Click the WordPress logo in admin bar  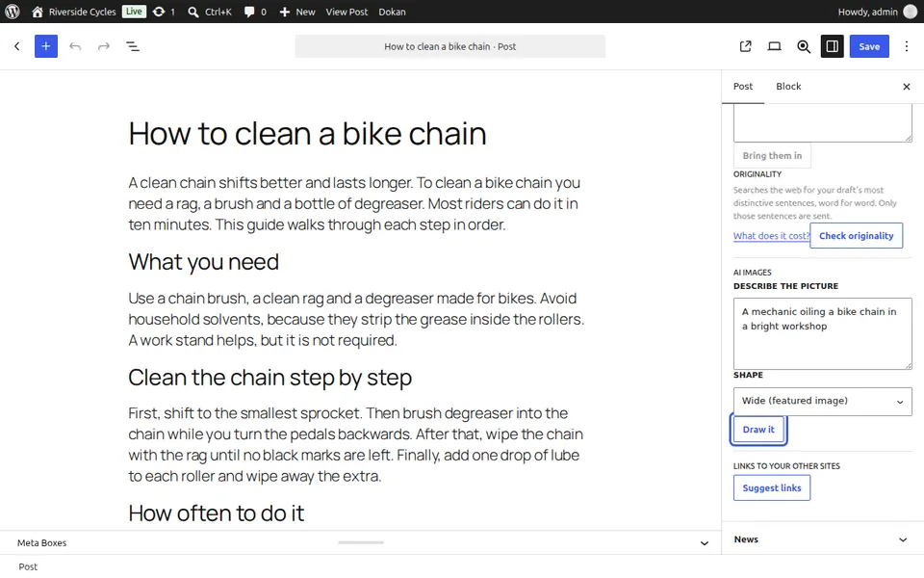(13, 12)
